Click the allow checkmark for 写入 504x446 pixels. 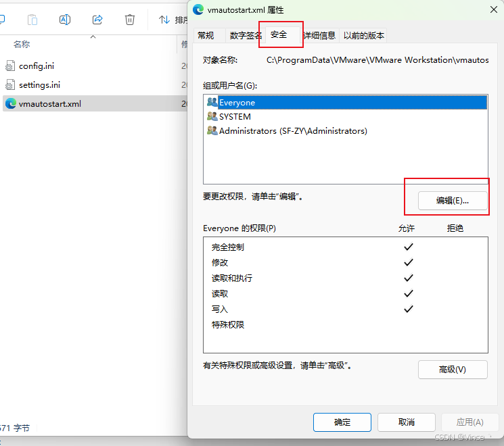(x=408, y=309)
